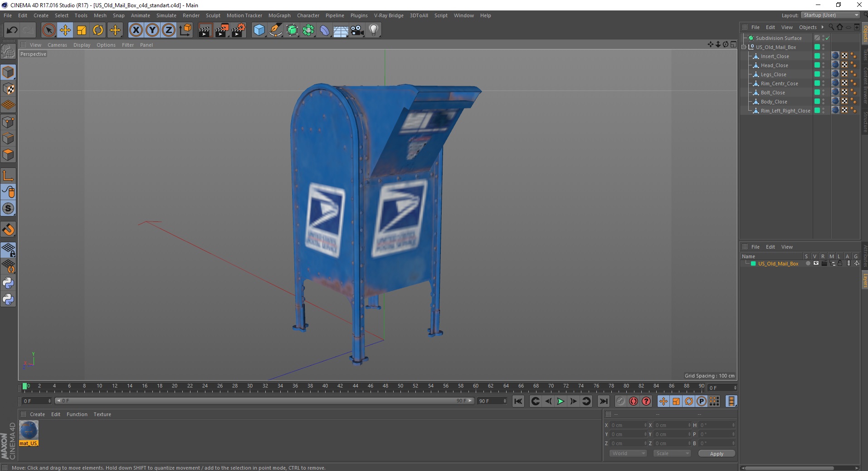Click the Array modeling object icon
This screenshot has height=471, width=868.
pos(308,30)
